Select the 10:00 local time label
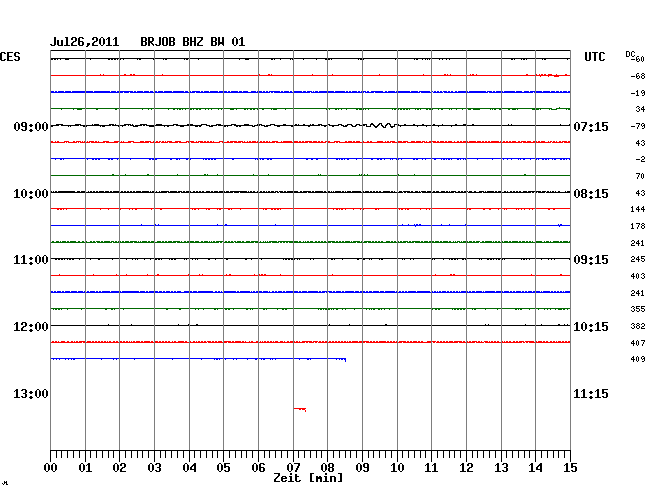Screen dimensions: 650x494 click(31, 194)
